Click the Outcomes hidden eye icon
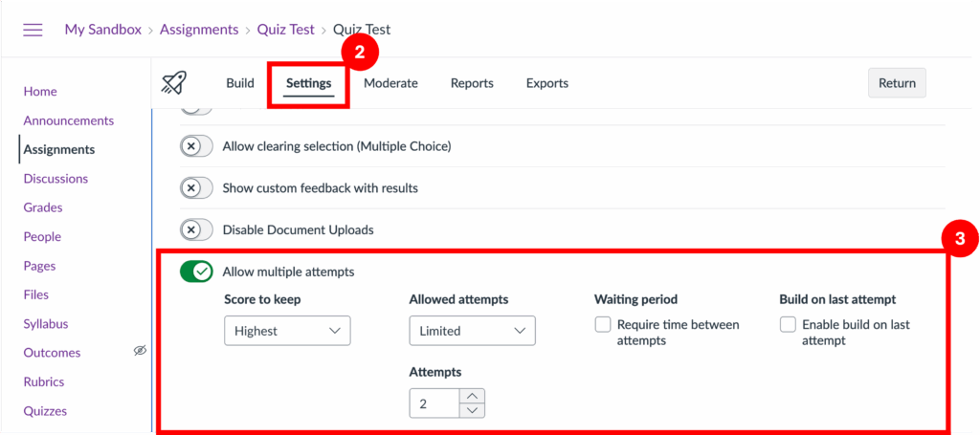Image resolution: width=980 pixels, height=435 pixels. 140,352
